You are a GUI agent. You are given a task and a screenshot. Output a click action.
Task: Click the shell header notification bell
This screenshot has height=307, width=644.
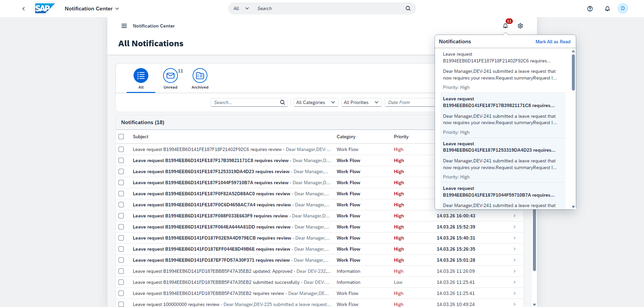coord(607,9)
